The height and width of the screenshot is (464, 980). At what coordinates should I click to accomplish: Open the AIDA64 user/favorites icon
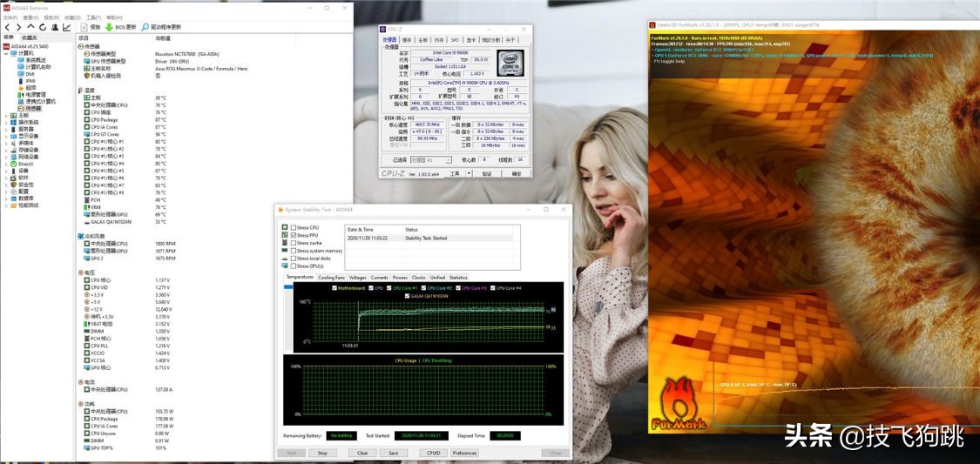(54, 28)
